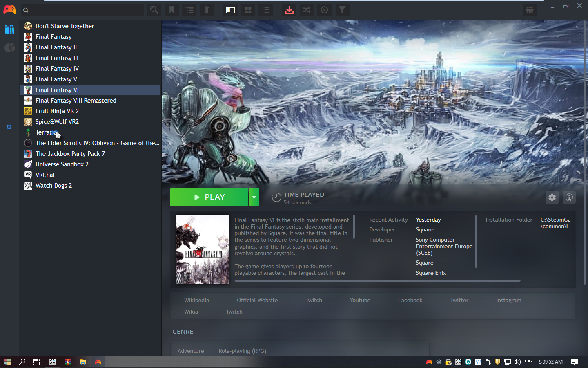This screenshot has width=588, height=368.
Task: Select Final Fantasy VIII Remastered
Action: [x=90, y=101]
